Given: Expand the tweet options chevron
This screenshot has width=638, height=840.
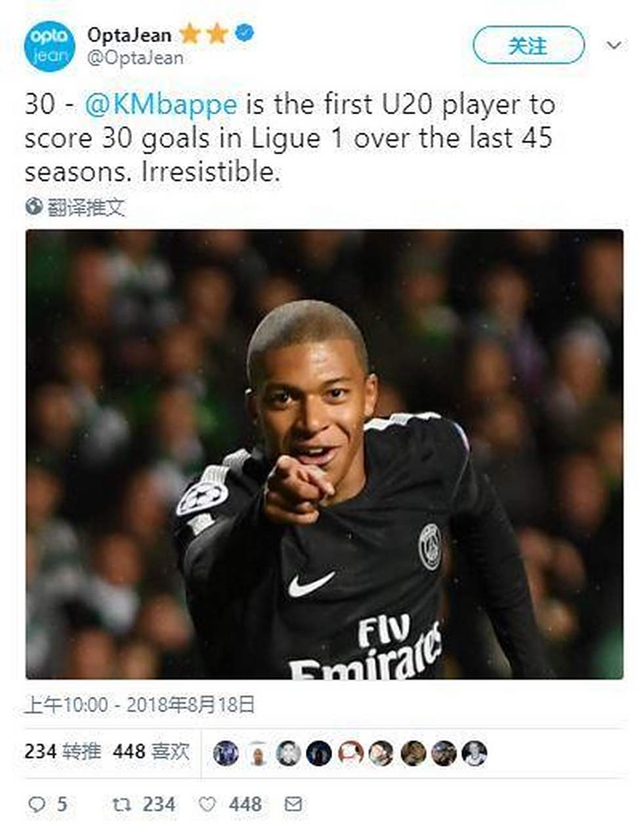Looking at the screenshot, I should point(614,45).
